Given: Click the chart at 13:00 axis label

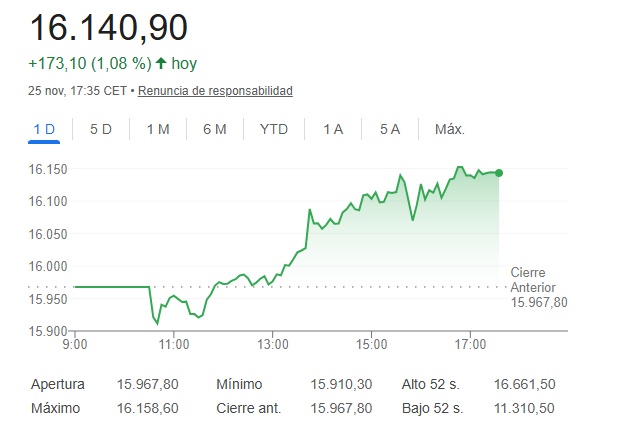Looking at the screenshot, I should click(x=273, y=344).
